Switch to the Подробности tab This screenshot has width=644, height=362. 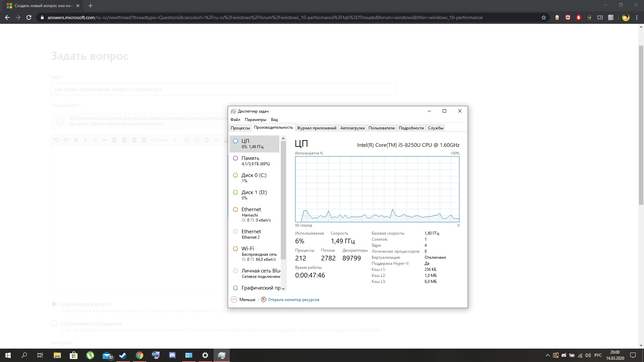[x=411, y=128]
